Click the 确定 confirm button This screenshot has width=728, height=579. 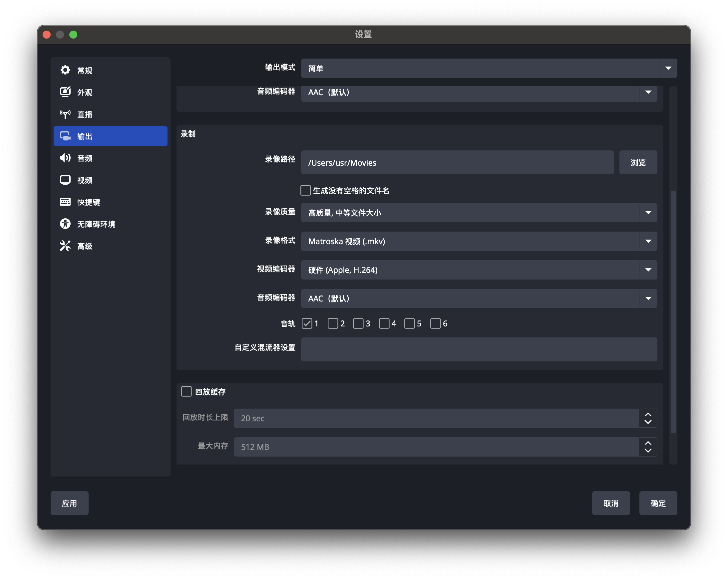click(x=658, y=503)
